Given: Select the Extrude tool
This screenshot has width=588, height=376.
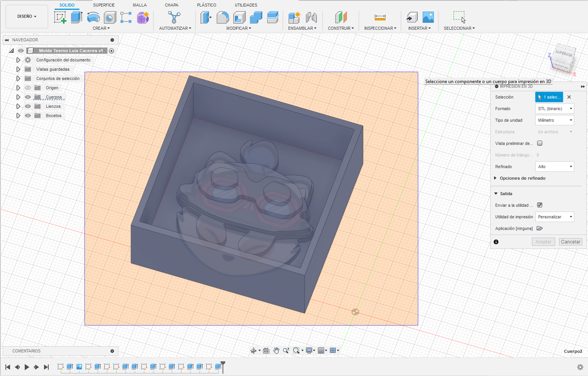Looking at the screenshot, I should tap(76, 17).
